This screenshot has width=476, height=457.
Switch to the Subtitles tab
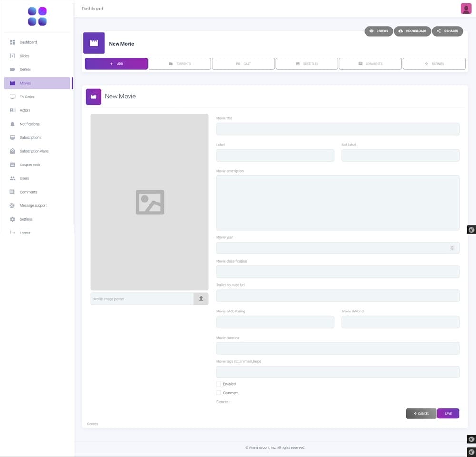coord(307,64)
